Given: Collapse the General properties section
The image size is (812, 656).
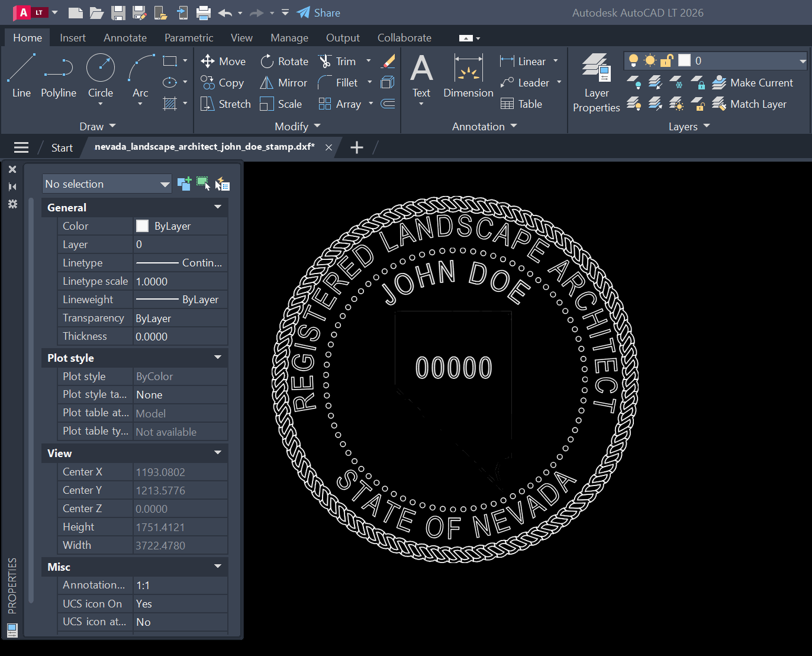Looking at the screenshot, I should tap(218, 207).
